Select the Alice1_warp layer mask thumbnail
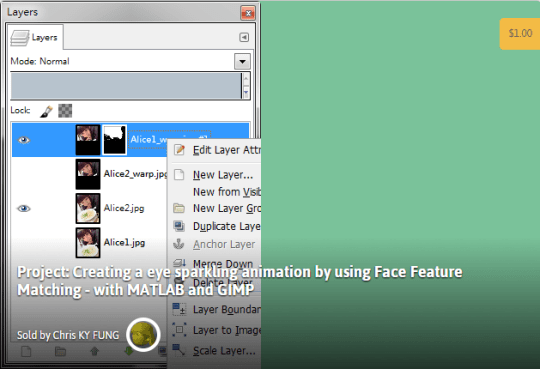 [115, 140]
